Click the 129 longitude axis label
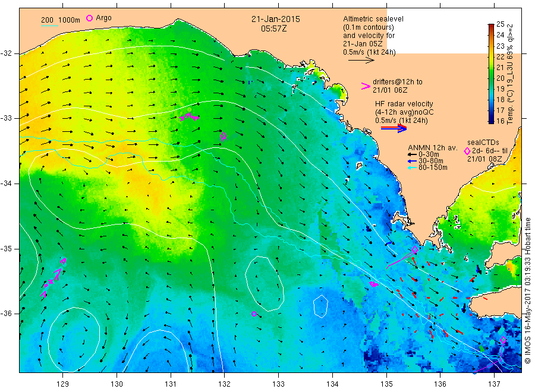Screen dimensions: 535x392 63,384
